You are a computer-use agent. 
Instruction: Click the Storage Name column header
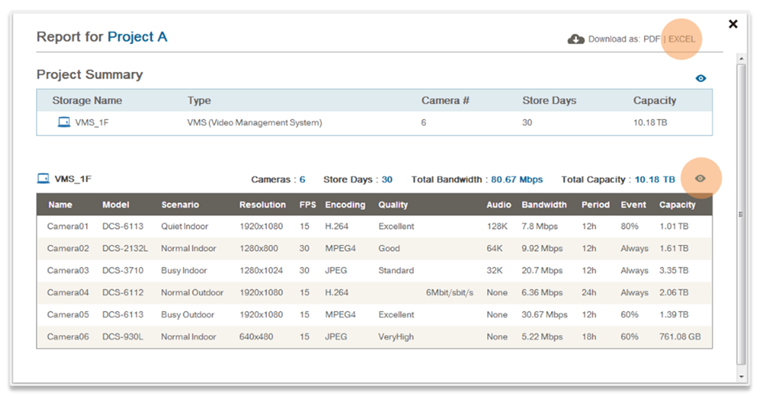(x=87, y=100)
